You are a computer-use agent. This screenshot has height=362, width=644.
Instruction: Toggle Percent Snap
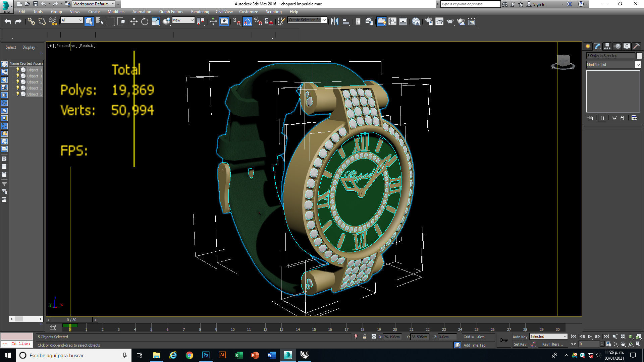(x=258, y=21)
